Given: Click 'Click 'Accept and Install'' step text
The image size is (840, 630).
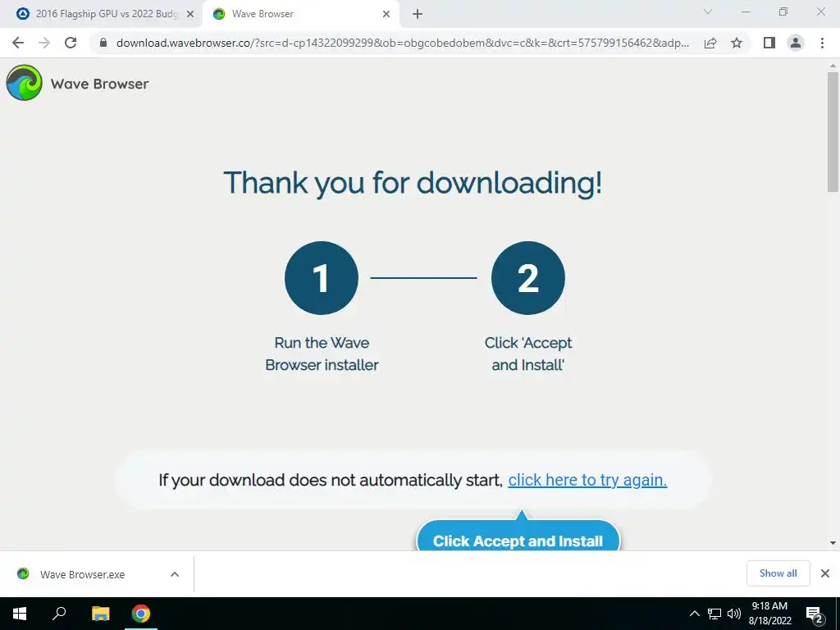Looking at the screenshot, I should pos(527,354).
